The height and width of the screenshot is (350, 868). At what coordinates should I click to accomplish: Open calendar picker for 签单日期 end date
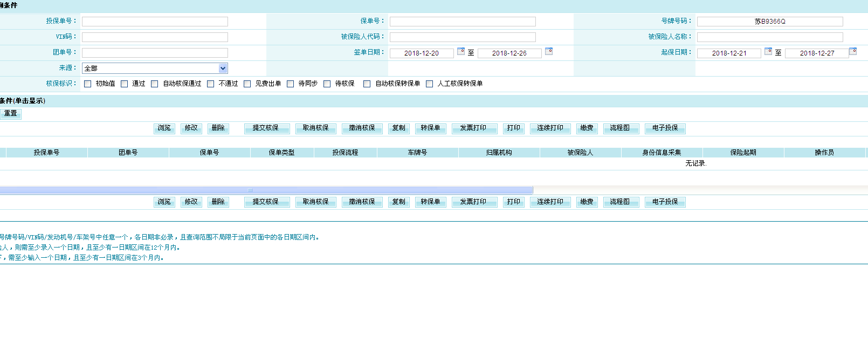pyautogui.click(x=549, y=51)
